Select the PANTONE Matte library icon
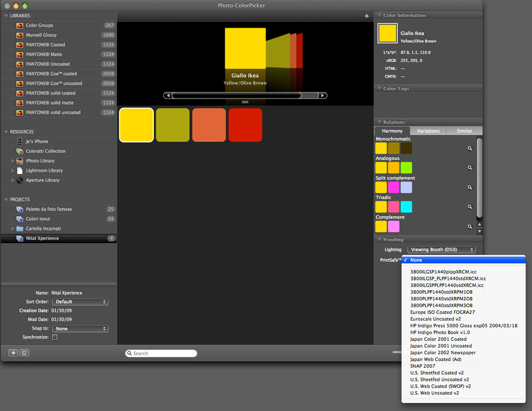Viewport: 532px width, 411px height. click(20, 55)
